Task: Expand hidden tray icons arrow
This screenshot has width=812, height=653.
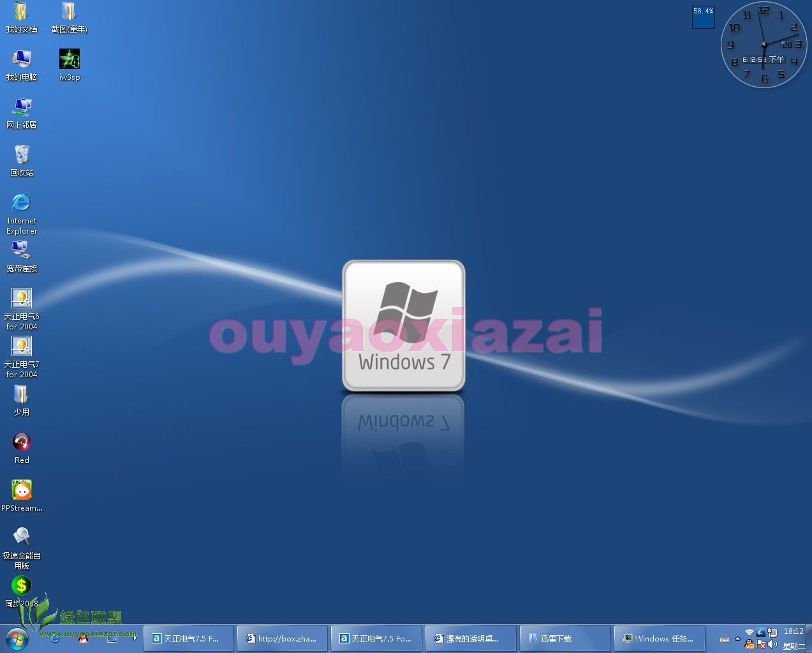Action: pos(737,639)
